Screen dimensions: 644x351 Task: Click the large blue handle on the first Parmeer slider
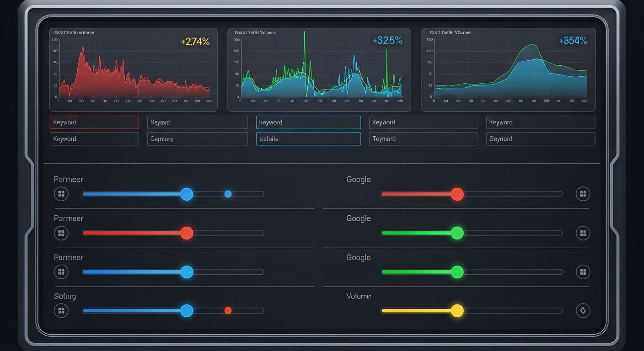187,194
